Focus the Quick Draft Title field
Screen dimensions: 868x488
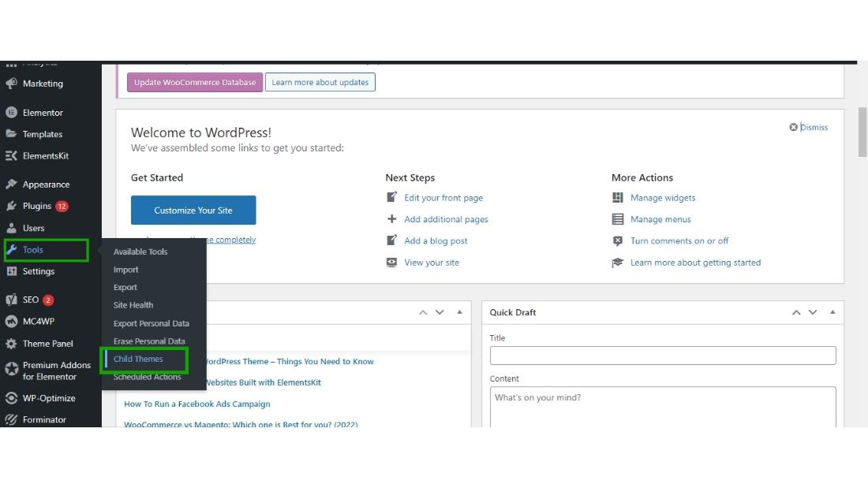[663, 356]
